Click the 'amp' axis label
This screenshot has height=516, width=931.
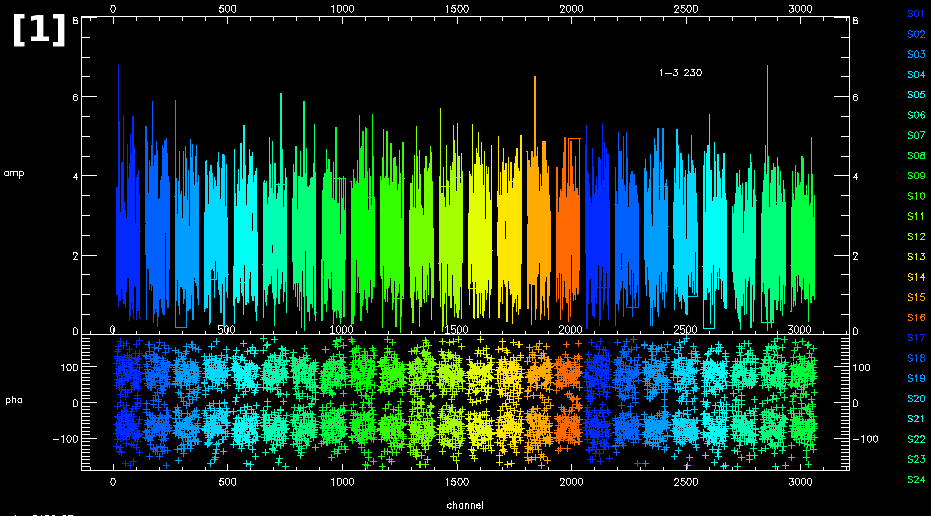[14, 174]
